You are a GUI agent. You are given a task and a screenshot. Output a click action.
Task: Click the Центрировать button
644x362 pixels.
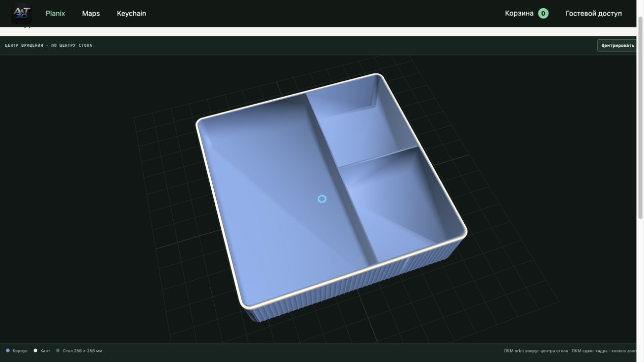click(617, 45)
